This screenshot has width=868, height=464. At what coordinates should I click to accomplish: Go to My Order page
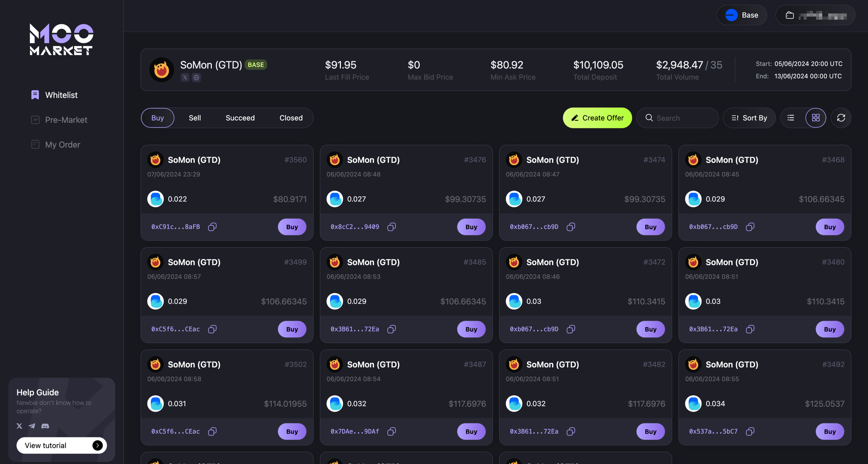click(62, 145)
